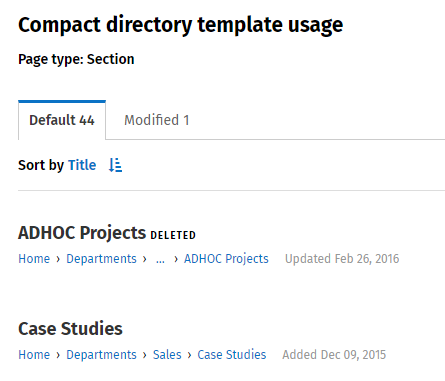Click Home breadcrumb under ADHOC Projects
This screenshot has height=381, width=445.
34,259
